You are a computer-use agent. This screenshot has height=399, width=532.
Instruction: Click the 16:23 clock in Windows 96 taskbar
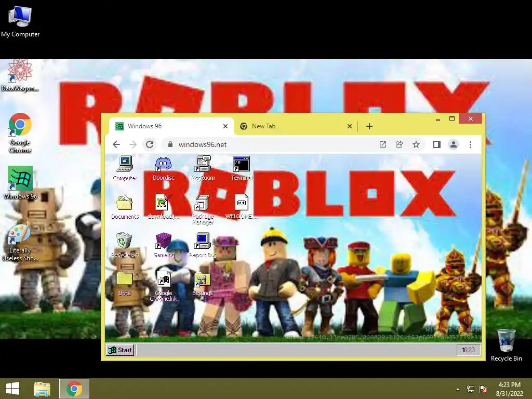coord(468,350)
